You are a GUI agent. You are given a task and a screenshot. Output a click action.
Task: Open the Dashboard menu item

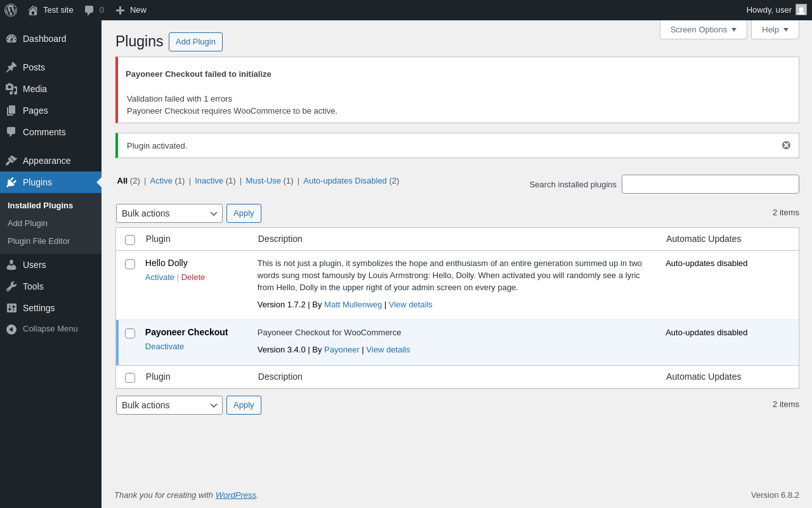tap(44, 39)
